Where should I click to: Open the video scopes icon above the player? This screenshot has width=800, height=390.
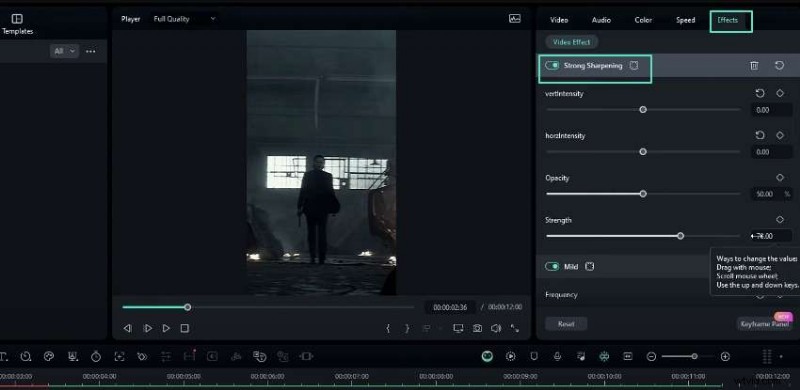tap(515, 19)
